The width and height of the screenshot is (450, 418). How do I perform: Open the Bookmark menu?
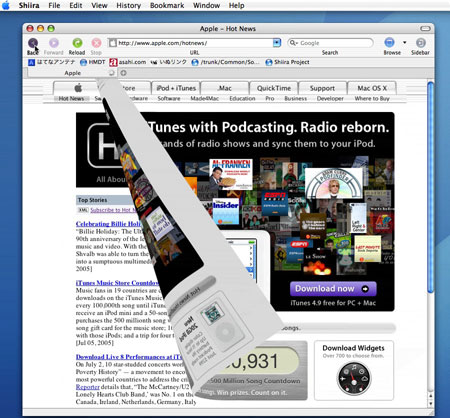coord(167,5)
